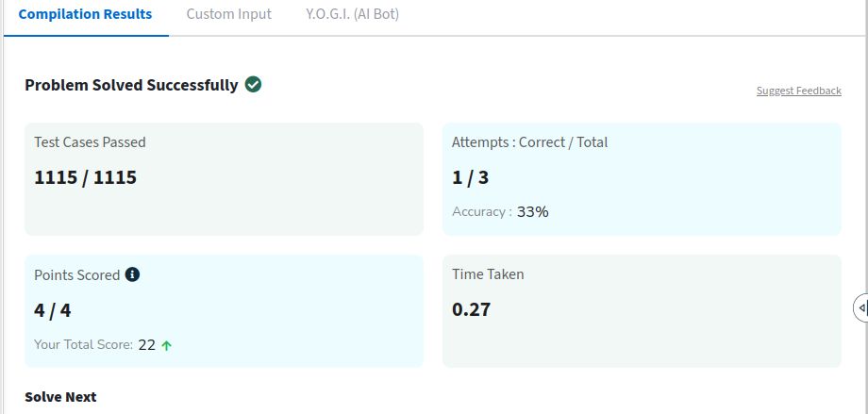Click the Test Cases Passed label

[x=90, y=142]
